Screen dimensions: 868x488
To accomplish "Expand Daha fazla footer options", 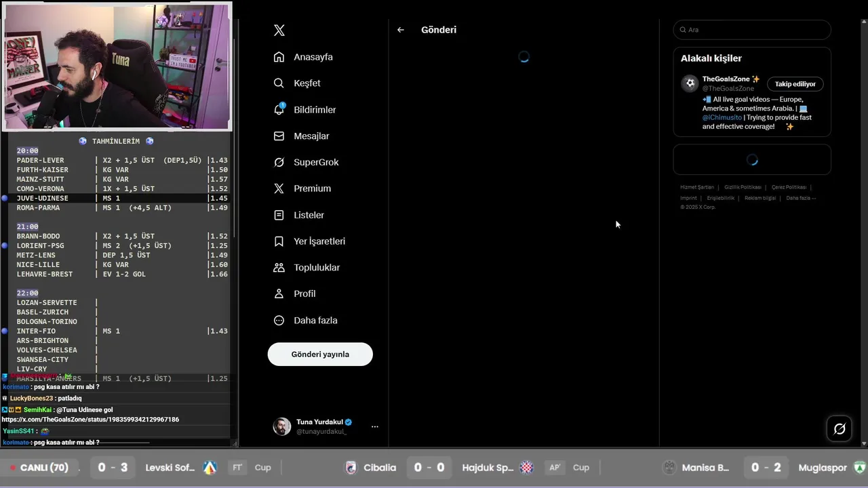I will [801, 198].
